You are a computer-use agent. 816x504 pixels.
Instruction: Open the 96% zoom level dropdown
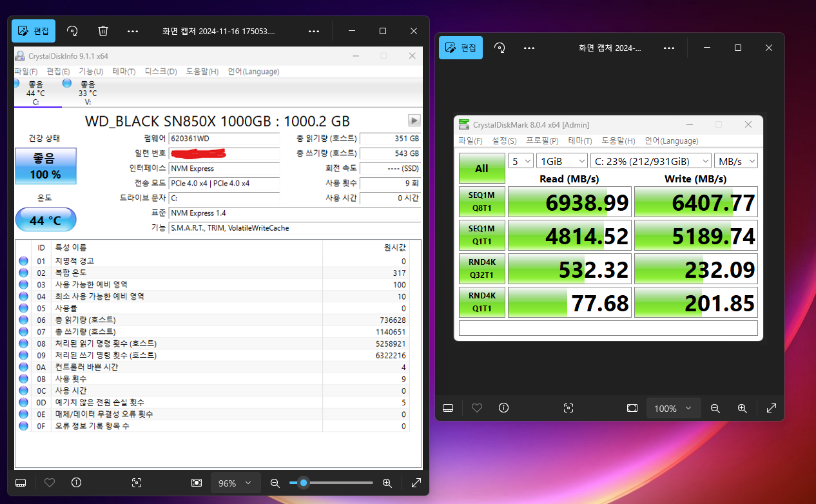click(x=235, y=483)
